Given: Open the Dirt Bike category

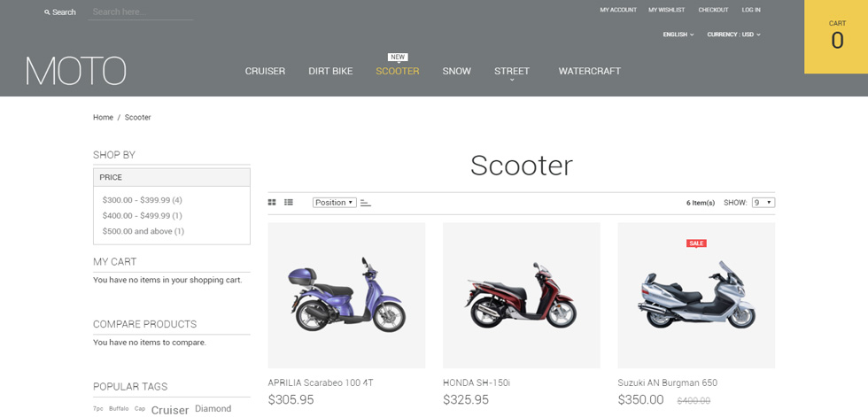Looking at the screenshot, I should [330, 72].
